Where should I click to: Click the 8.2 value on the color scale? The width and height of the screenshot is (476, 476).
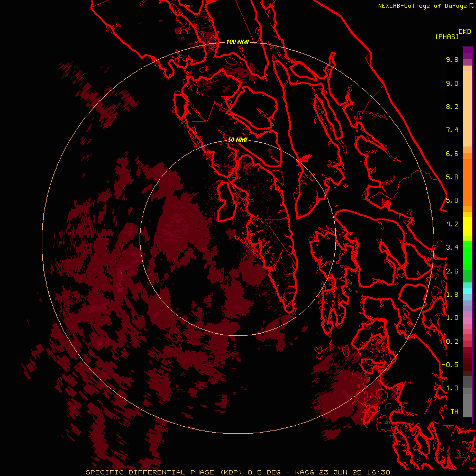click(x=452, y=106)
